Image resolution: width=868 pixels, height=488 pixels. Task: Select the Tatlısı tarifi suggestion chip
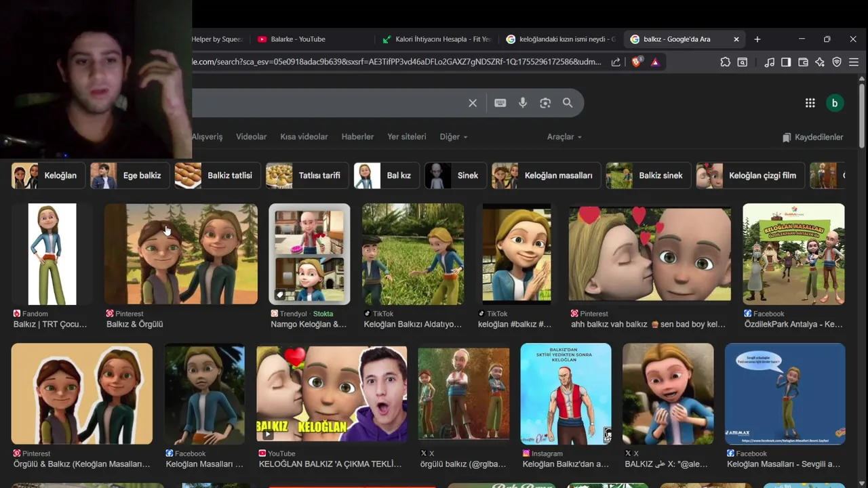pos(307,176)
